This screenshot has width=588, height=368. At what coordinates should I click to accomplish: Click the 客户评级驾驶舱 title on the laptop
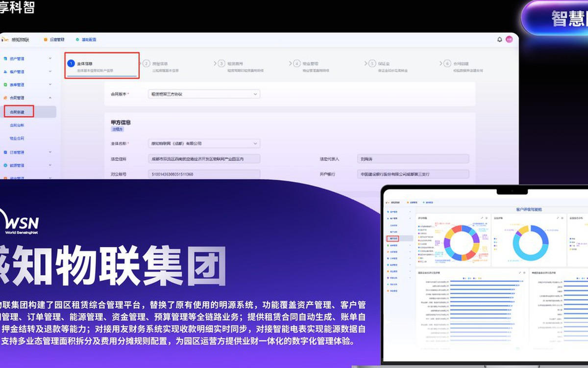coord(529,209)
